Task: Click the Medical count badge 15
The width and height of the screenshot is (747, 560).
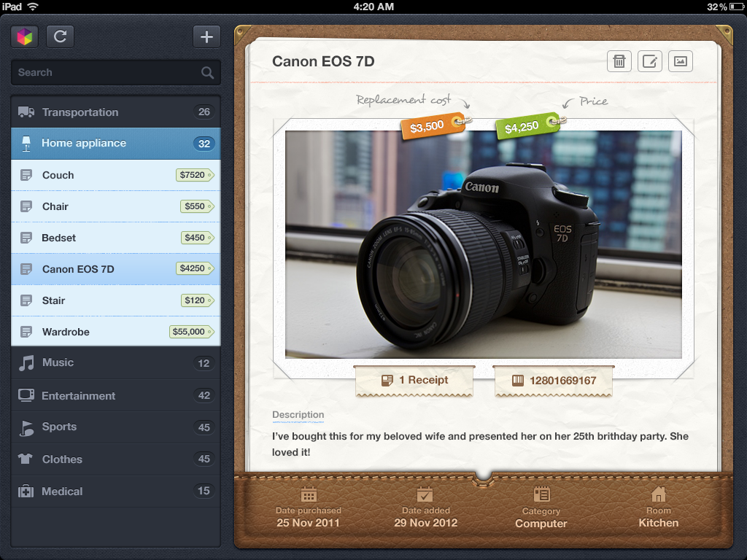Action: (204, 491)
